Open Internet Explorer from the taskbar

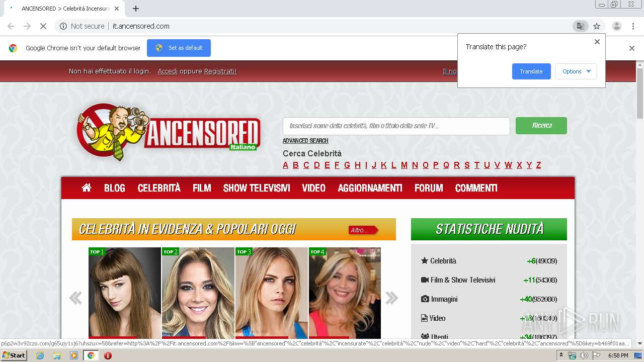coord(40,355)
